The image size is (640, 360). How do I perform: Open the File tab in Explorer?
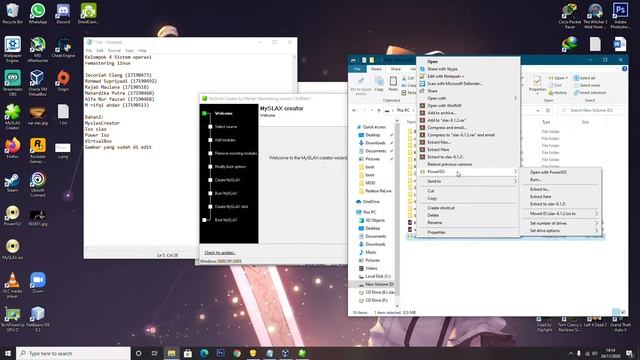pos(358,69)
